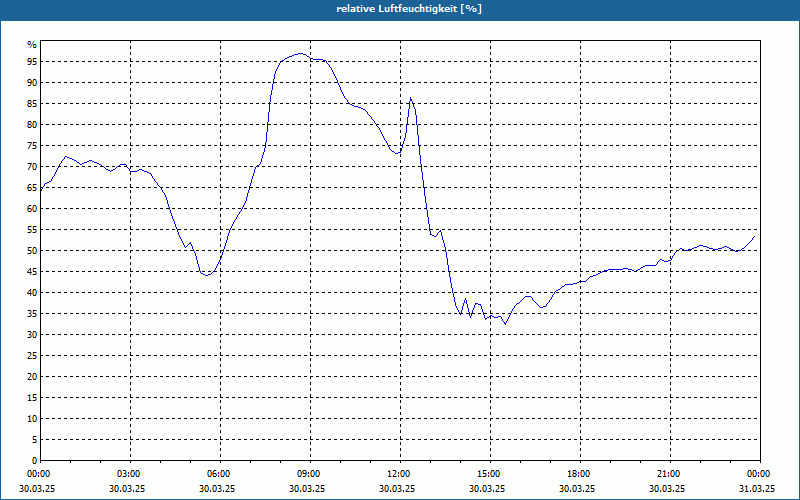Select the y-axis label '90'
The width and height of the screenshot is (800, 500).
(x=32, y=83)
